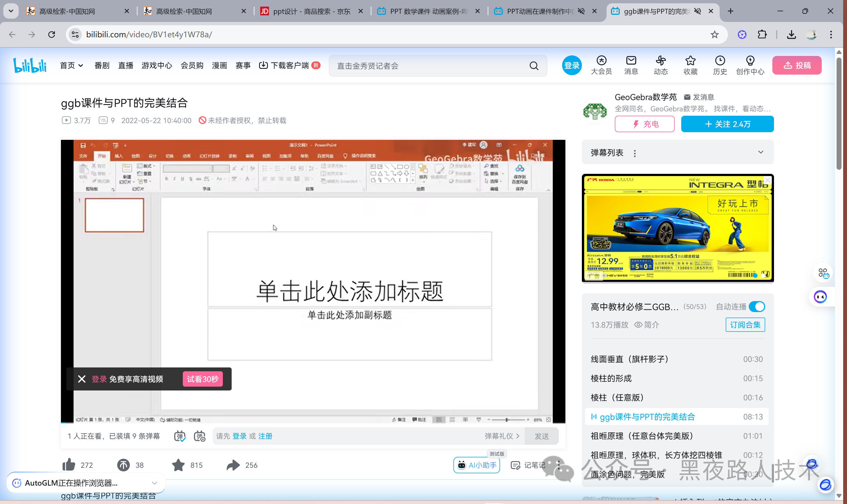The height and width of the screenshot is (504, 847).
Task: Click the star favorite icon below video
Action: (178, 465)
